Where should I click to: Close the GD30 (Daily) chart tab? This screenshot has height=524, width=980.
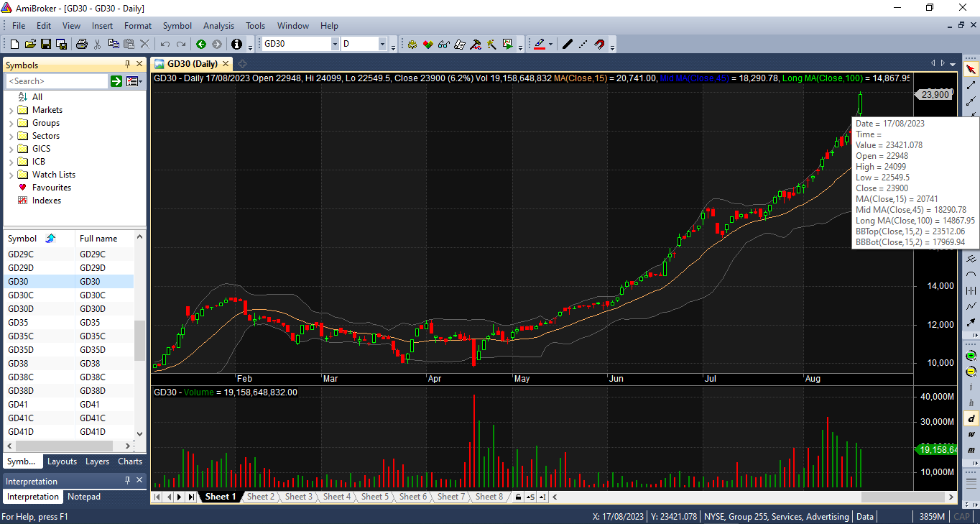226,64
